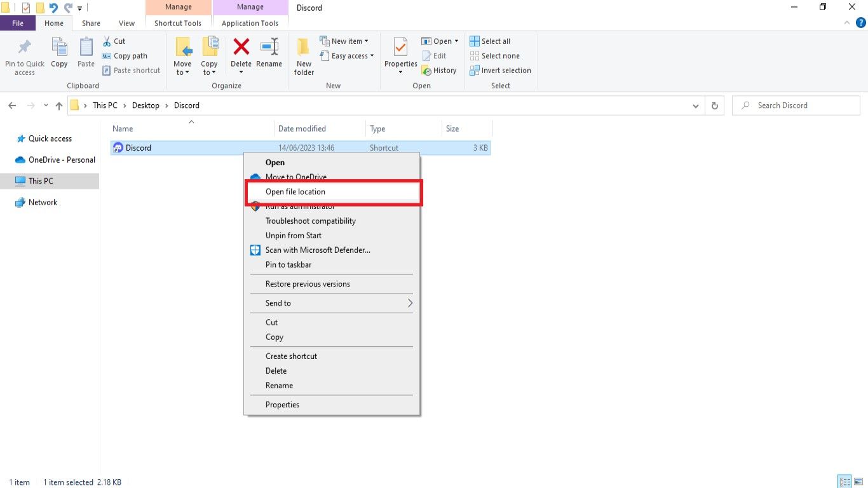
Task: Expand the Move to dropdown
Action: pyautogui.click(x=182, y=72)
